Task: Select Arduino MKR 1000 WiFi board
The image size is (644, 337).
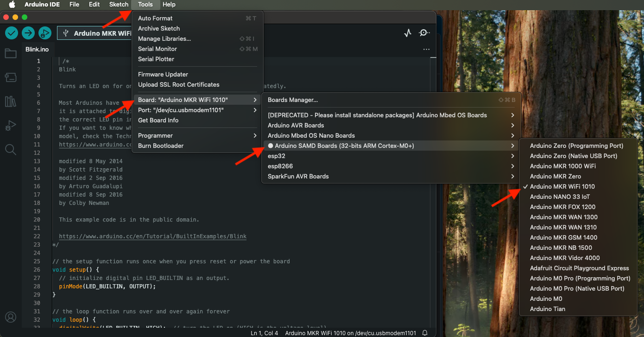Action: point(578,166)
